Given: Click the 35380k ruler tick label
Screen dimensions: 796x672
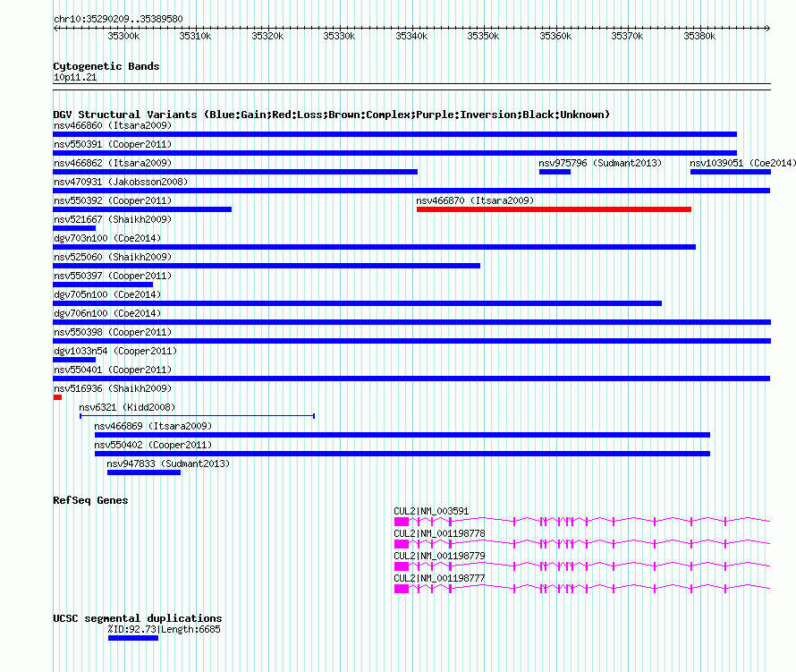Looking at the screenshot, I should pos(699,36).
